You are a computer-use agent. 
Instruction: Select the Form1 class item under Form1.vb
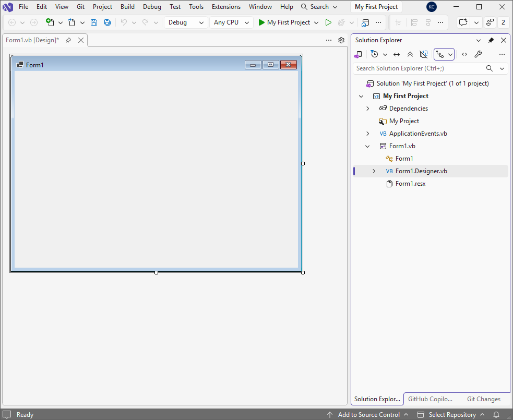coord(404,159)
